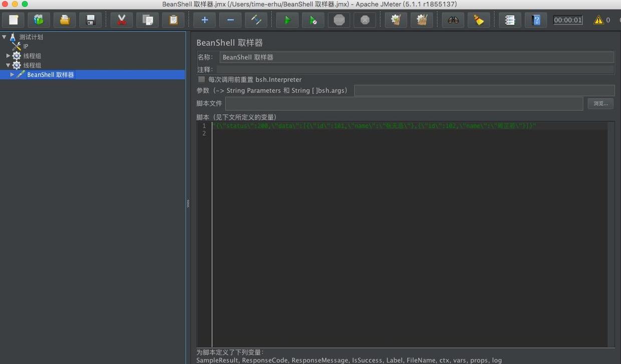Click the Stop test icon

coord(339,20)
